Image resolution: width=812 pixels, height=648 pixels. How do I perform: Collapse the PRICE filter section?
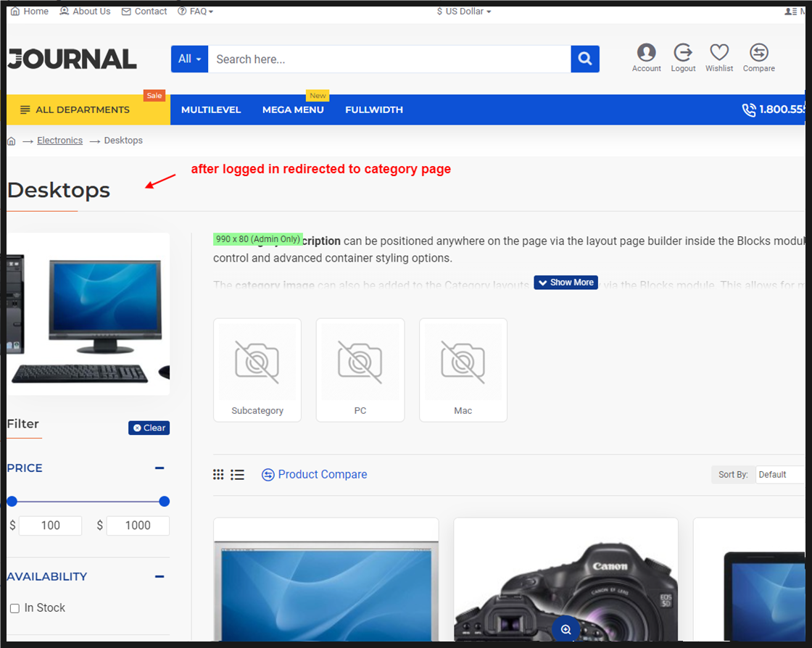tap(159, 468)
